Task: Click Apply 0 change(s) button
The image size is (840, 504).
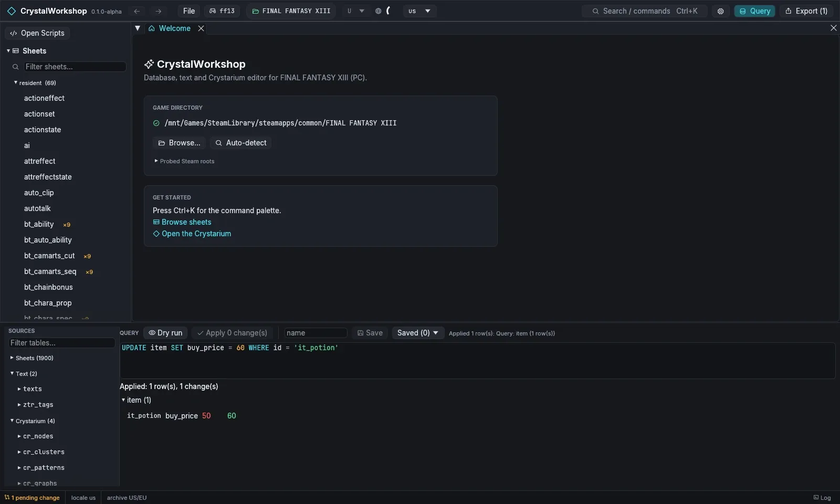Action: (x=232, y=333)
